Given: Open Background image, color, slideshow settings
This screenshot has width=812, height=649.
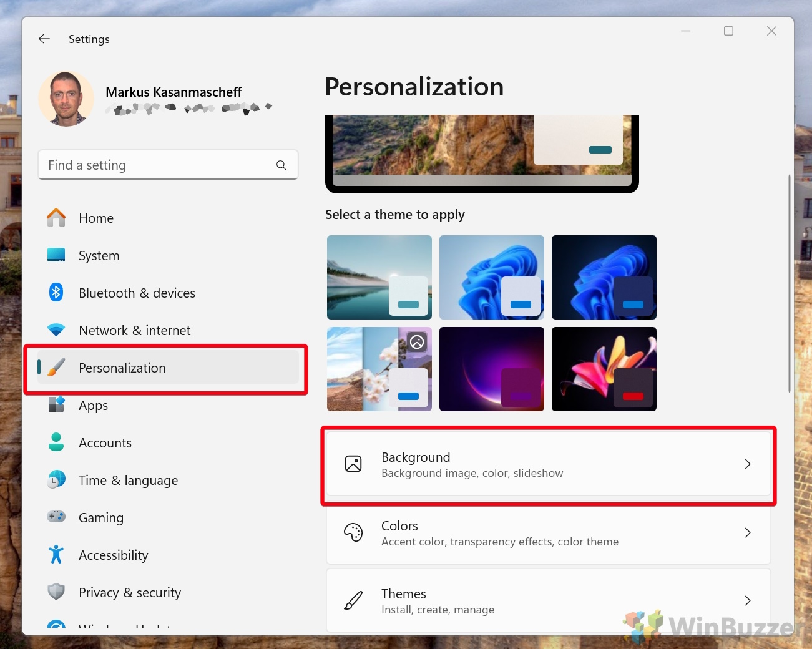Looking at the screenshot, I should pos(548,464).
